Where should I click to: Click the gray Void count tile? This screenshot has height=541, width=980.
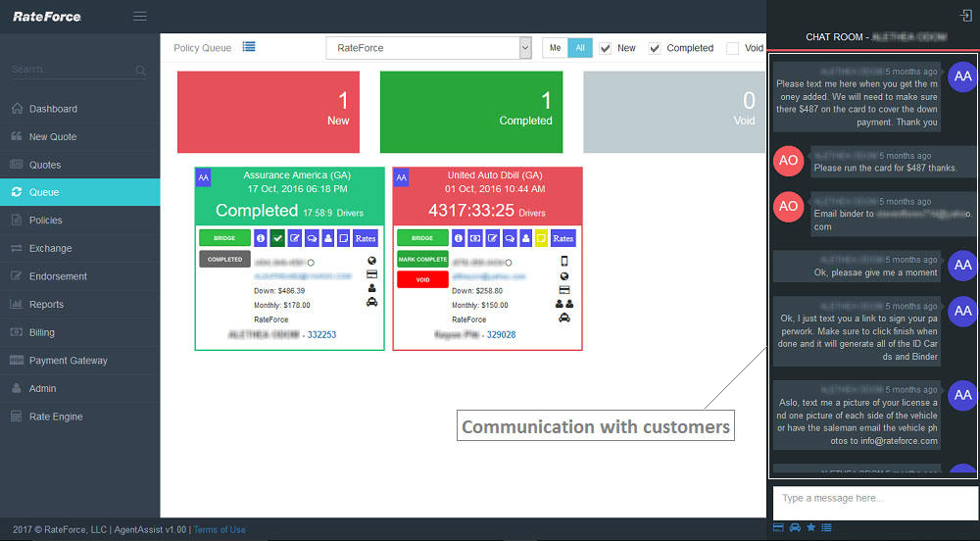point(674,112)
